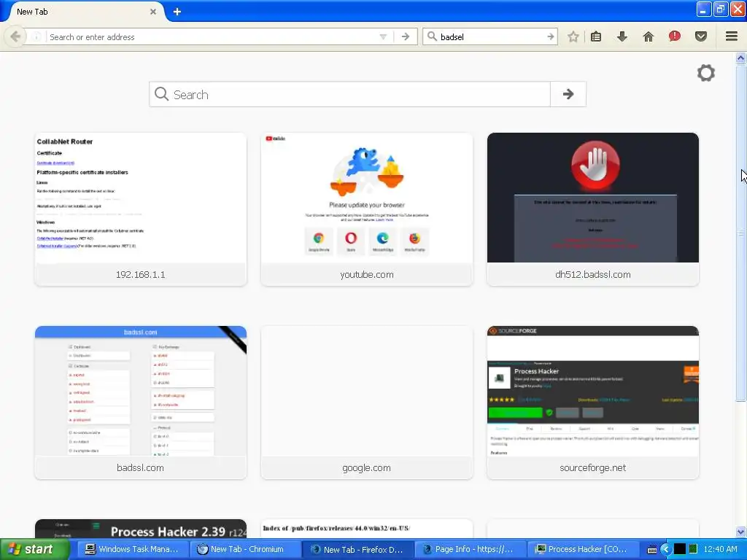Click the vertical scrollbar thumb

(x=740, y=232)
